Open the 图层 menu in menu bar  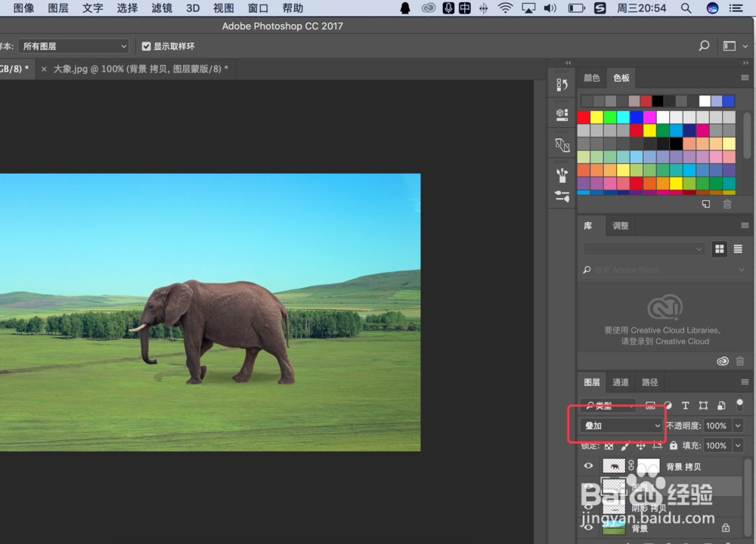tap(58, 8)
